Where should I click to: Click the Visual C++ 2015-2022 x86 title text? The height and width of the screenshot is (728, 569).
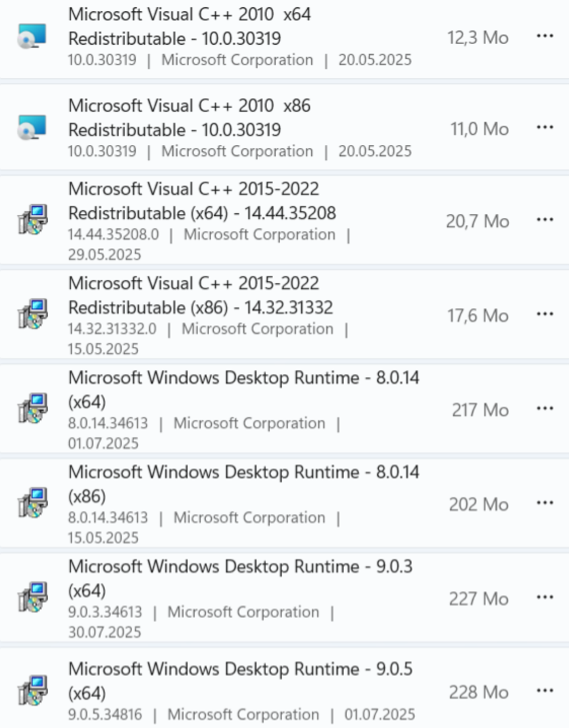click(x=199, y=295)
